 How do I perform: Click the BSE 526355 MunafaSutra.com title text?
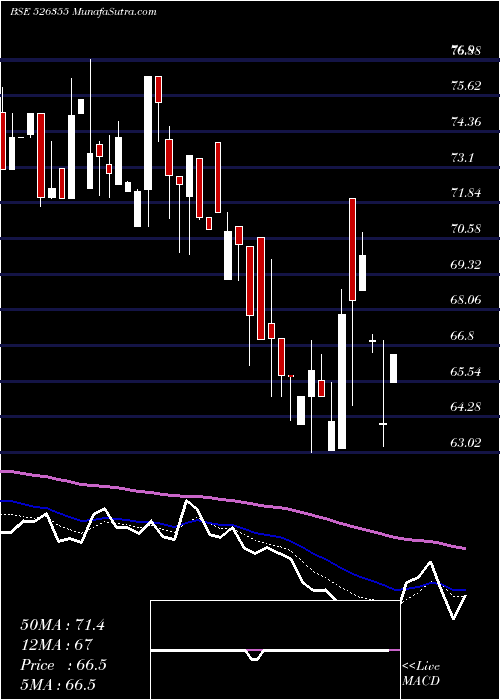point(83,12)
